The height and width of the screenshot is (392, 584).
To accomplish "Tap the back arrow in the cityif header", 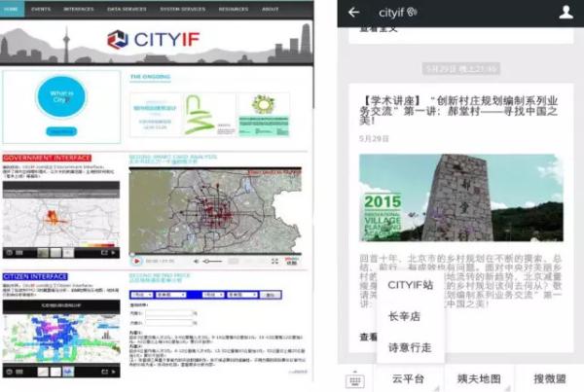I will point(353,13).
